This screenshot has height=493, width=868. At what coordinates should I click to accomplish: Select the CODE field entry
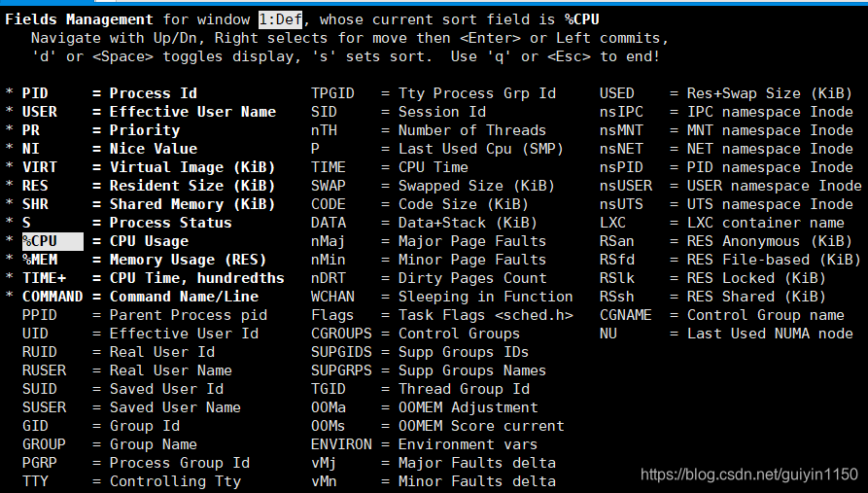(x=329, y=204)
